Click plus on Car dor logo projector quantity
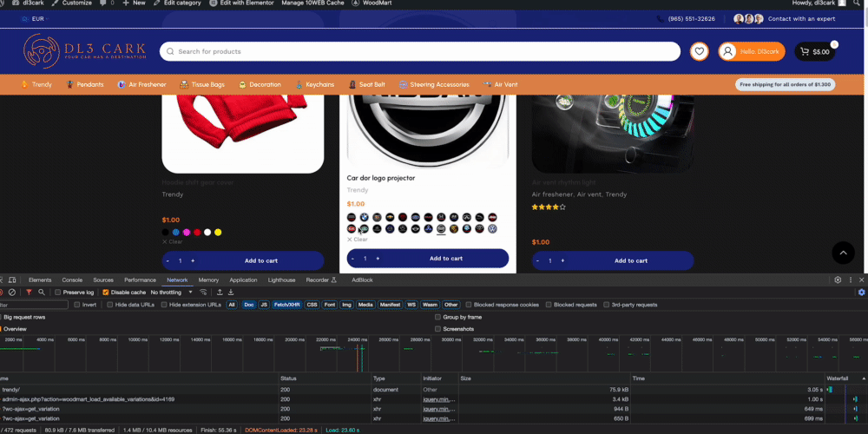This screenshot has height=434, width=868. pyautogui.click(x=378, y=259)
